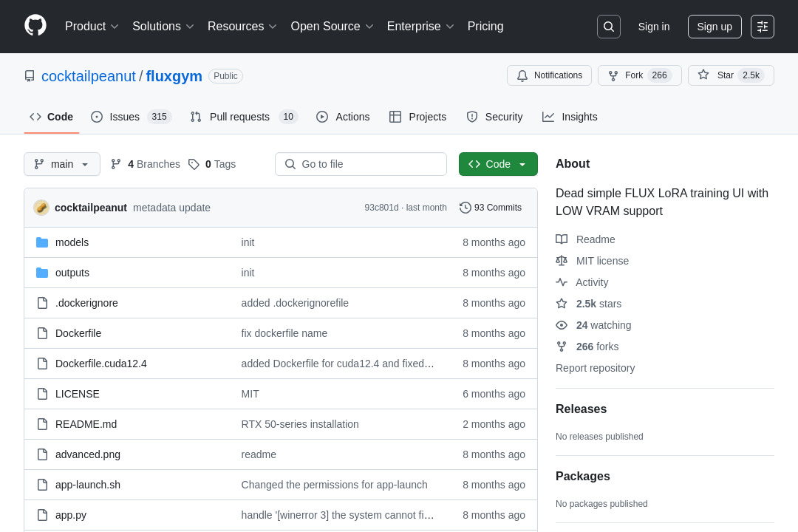
Task: Click the models folder icon
Action: pyautogui.click(x=42, y=242)
